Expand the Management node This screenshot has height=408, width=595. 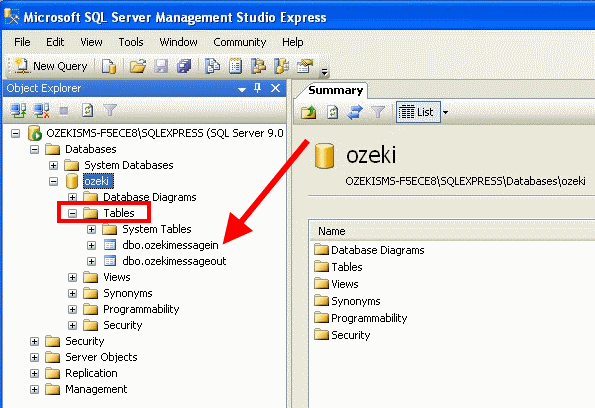pos(34,389)
